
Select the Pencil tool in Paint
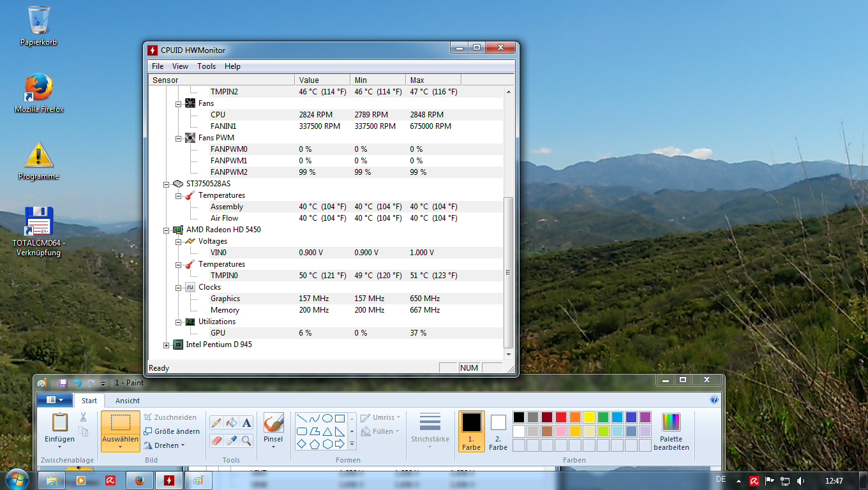pyautogui.click(x=216, y=422)
